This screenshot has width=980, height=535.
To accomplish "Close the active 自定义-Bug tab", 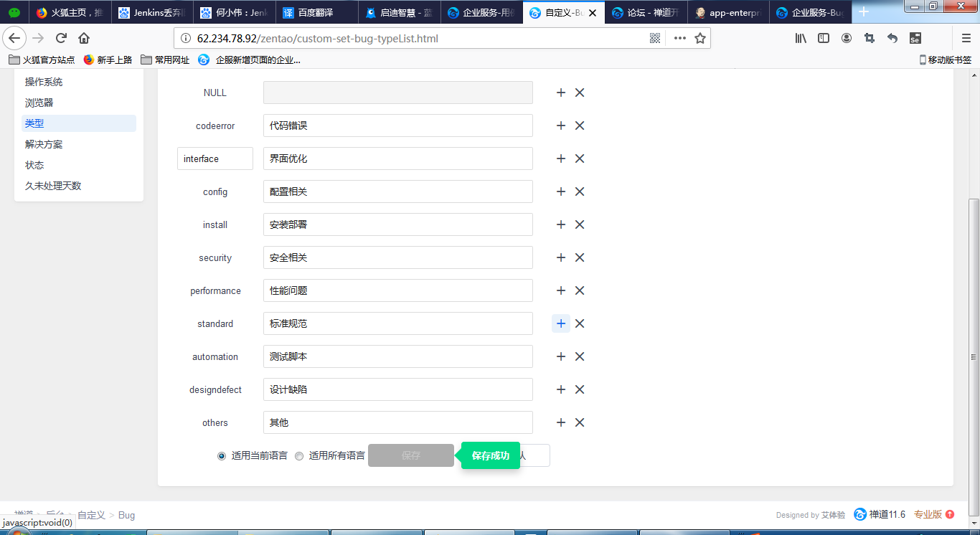I will 593,12.
